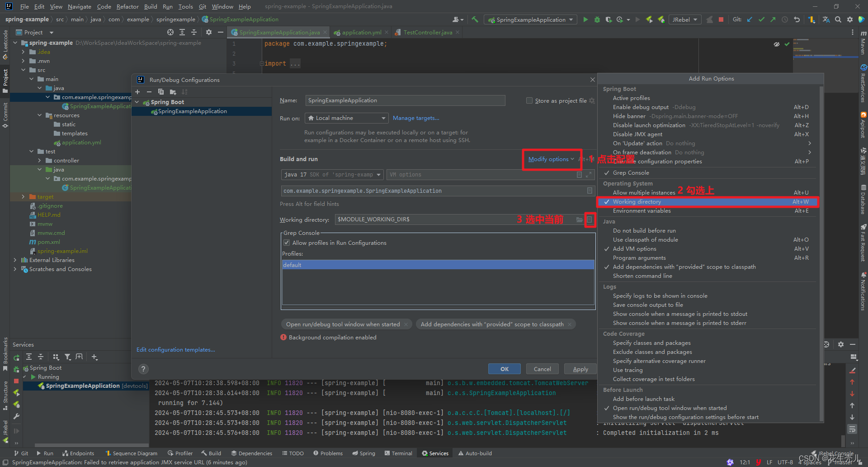This screenshot has width=868, height=467.
Task: Switch to application.yml editor tab
Action: [361, 32]
